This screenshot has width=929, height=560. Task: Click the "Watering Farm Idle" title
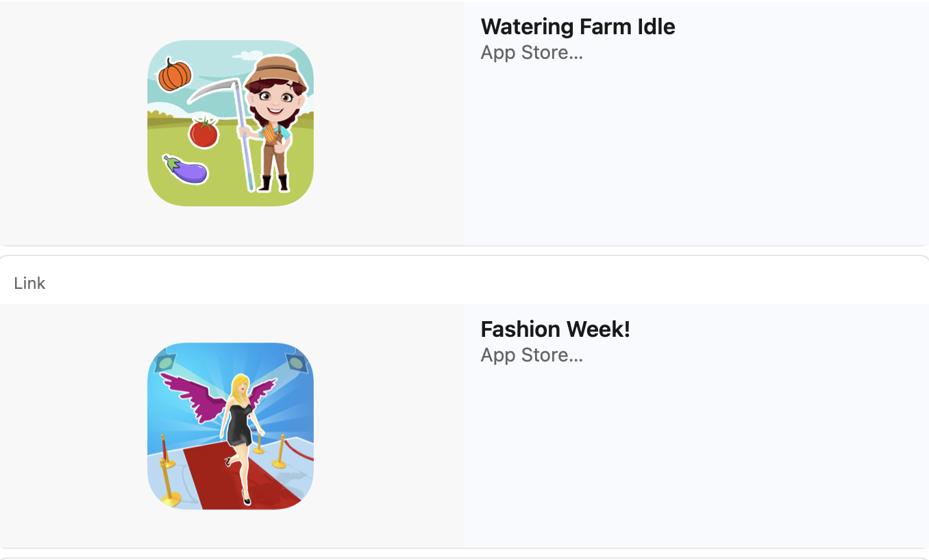pos(578,27)
